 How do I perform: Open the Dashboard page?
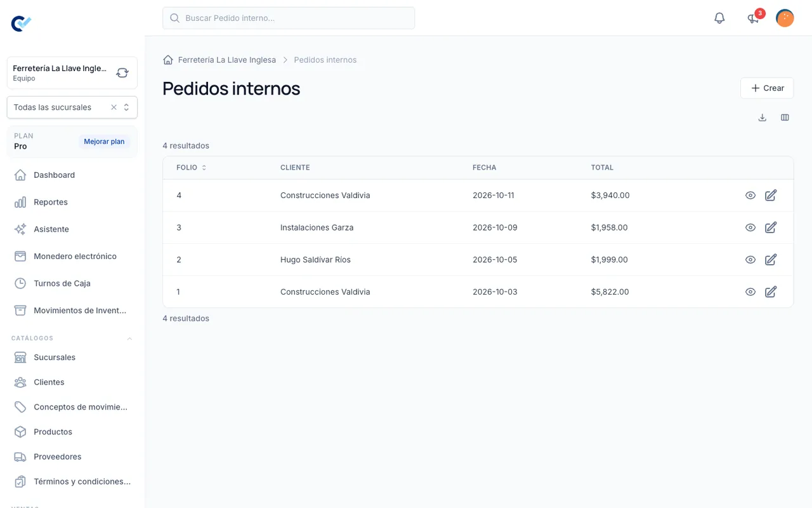[72, 175]
